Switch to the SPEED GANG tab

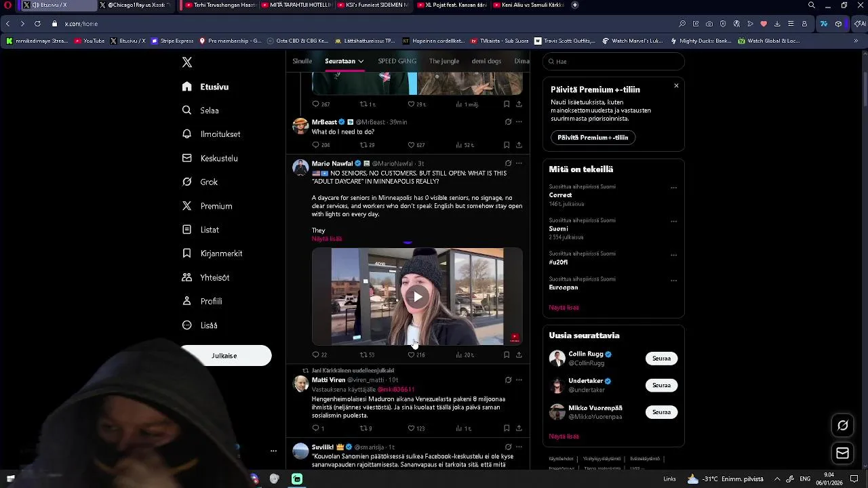[397, 61]
